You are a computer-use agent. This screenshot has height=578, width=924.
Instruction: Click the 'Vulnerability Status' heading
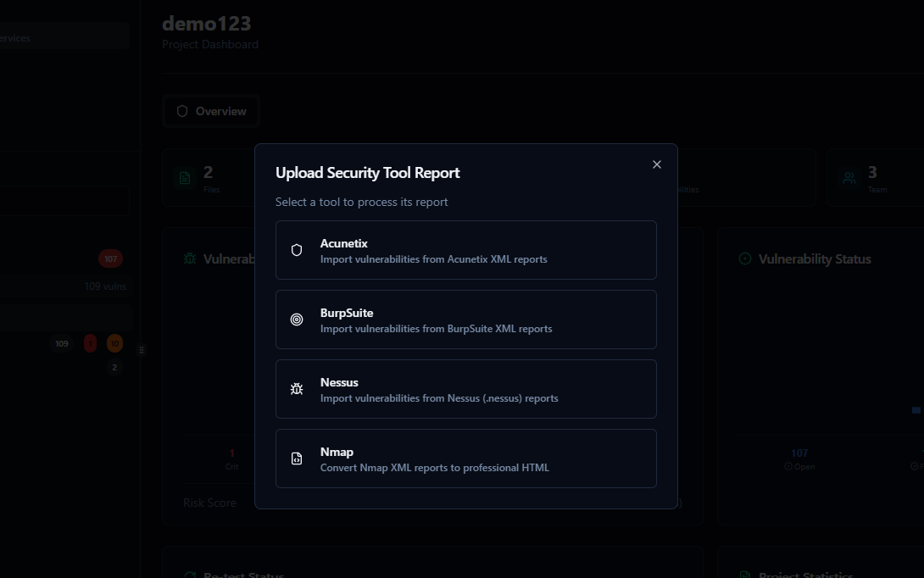pos(815,259)
